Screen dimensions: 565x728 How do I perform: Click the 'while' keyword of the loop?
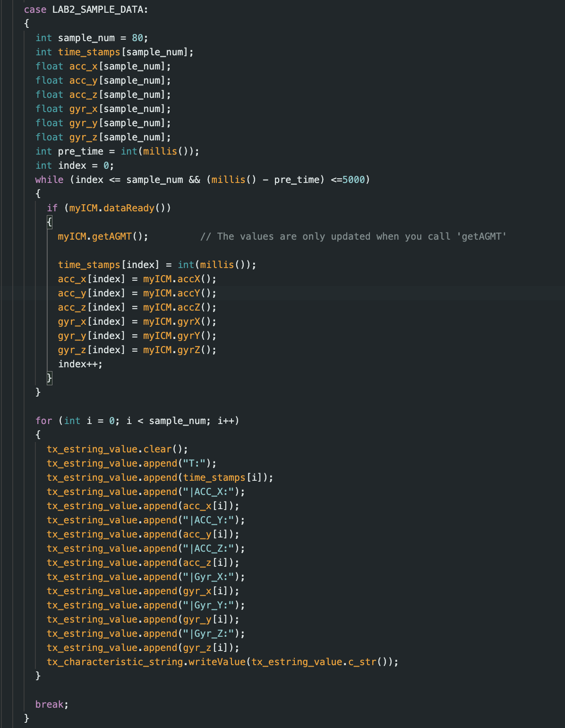49,180
